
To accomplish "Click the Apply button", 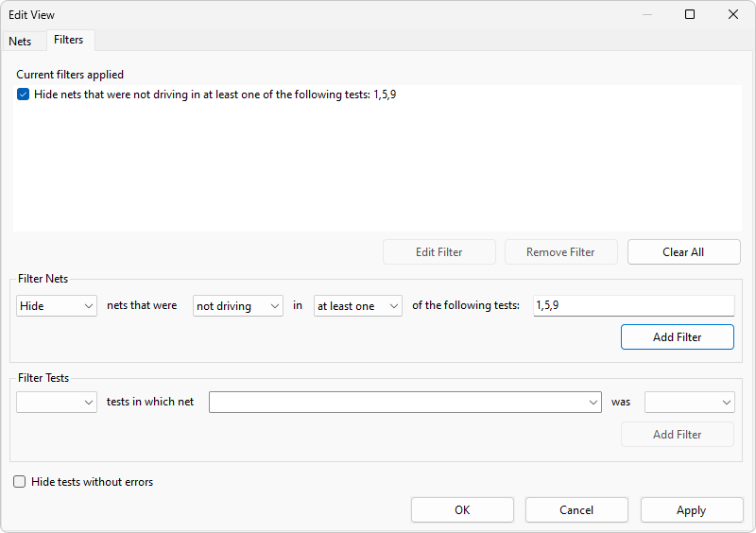I will pyautogui.click(x=691, y=510).
